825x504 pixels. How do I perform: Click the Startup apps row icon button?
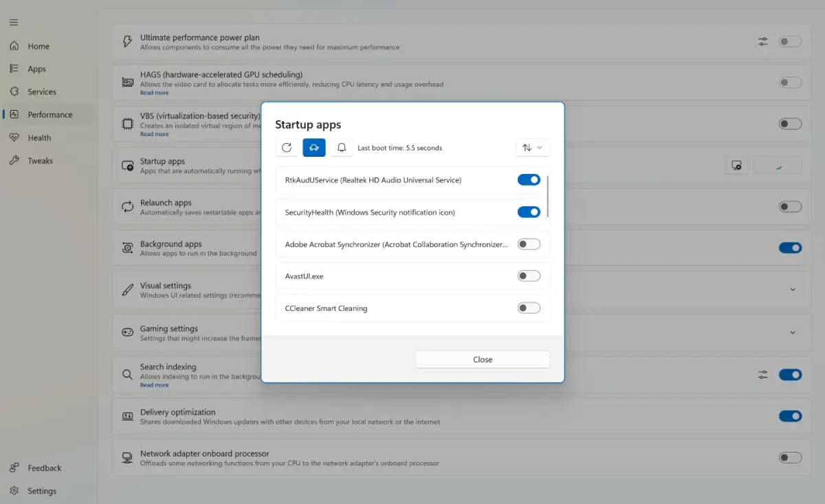click(x=736, y=165)
